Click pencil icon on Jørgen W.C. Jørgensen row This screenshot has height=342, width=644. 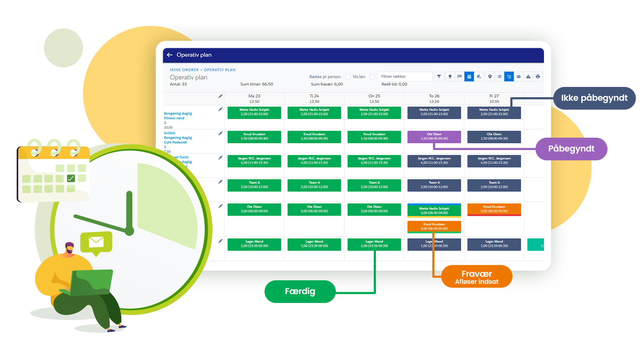[220, 158]
